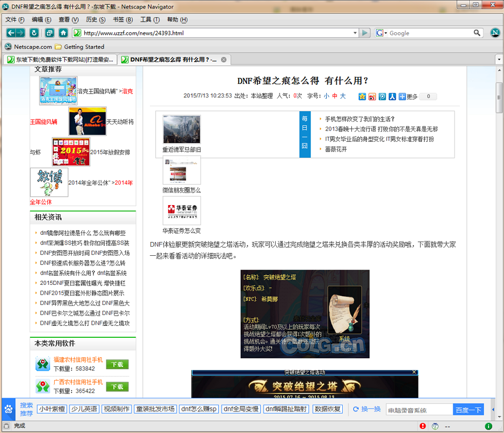The image size is (504, 433).
Task: Go to the home page icon
Action: 63,33
